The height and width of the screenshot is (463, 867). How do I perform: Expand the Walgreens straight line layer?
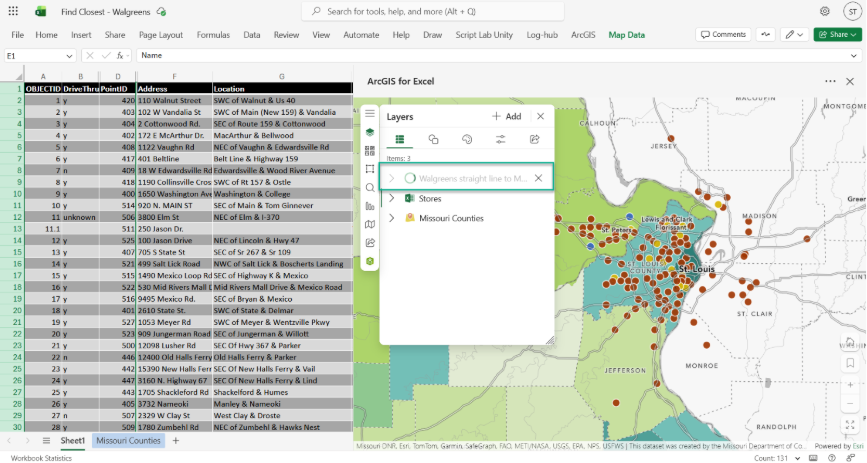click(x=391, y=178)
